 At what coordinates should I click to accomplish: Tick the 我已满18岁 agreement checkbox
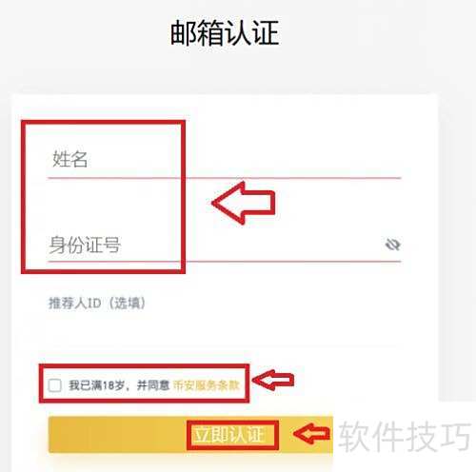click(54, 385)
